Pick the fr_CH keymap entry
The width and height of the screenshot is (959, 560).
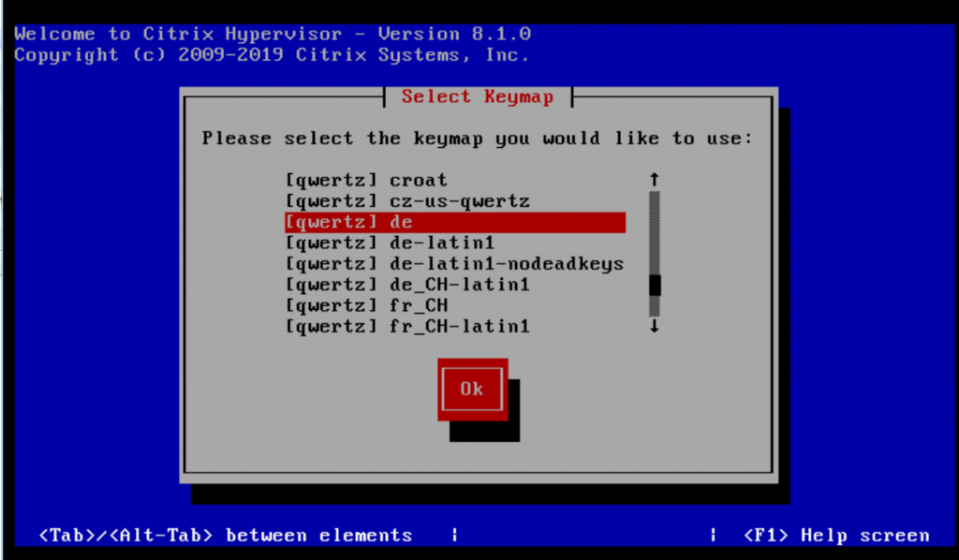[454, 305]
